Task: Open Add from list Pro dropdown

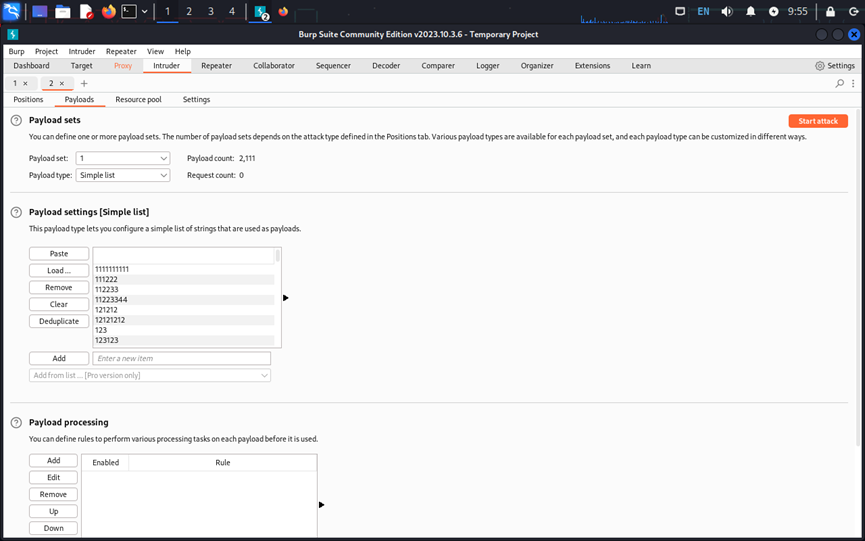Action: coord(150,376)
